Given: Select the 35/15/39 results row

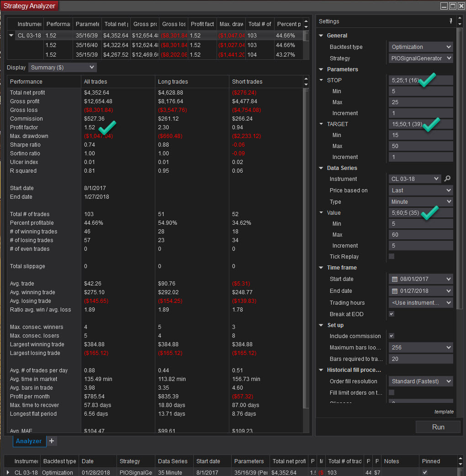Looking at the screenshot, I should coord(155,55).
